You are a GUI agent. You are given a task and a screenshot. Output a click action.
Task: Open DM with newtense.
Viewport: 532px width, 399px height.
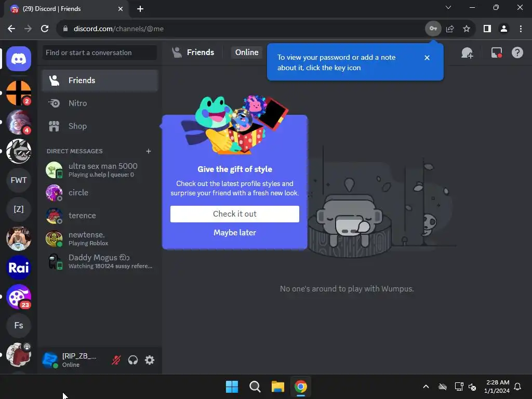point(100,238)
